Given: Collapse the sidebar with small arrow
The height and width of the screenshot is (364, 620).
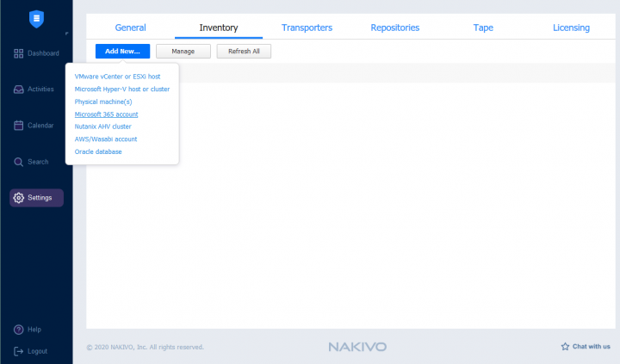Looking at the screenshot, I should (66, 34).
